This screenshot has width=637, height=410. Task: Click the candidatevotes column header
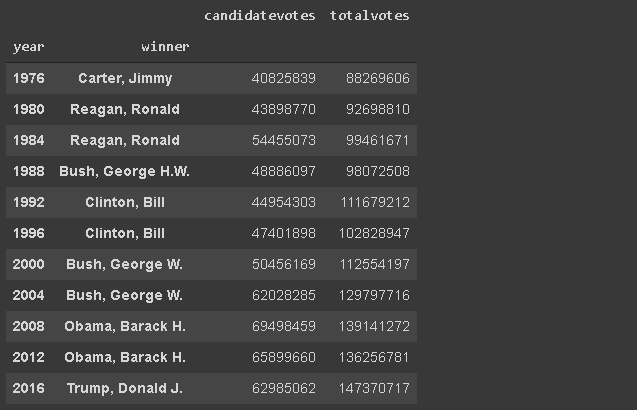click(259, 16)
